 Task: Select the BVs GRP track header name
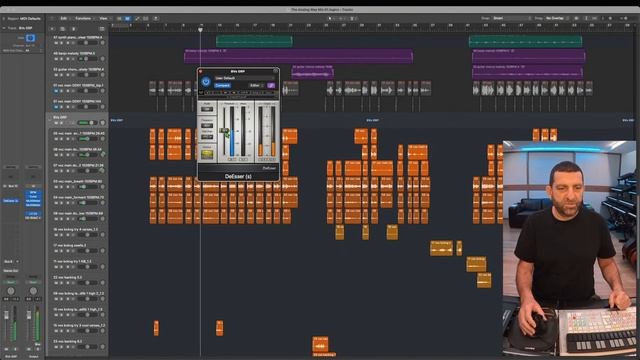(60, 118)
